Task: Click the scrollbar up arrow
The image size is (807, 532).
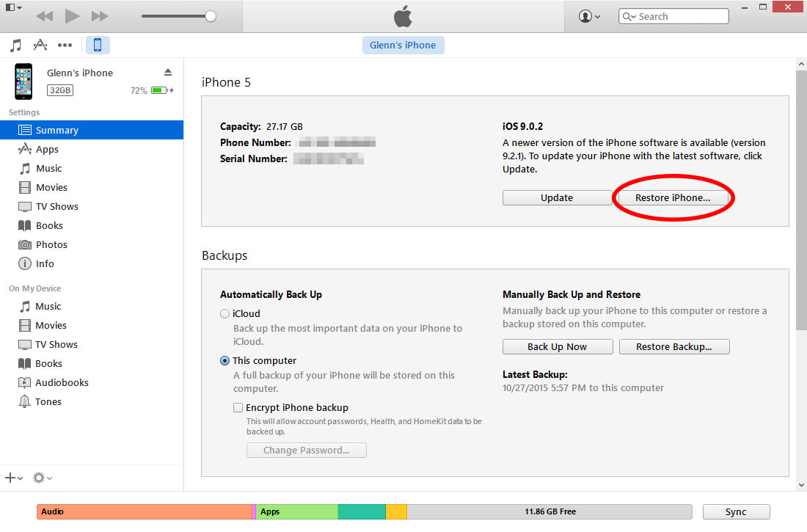Action: tap(801, 65)
